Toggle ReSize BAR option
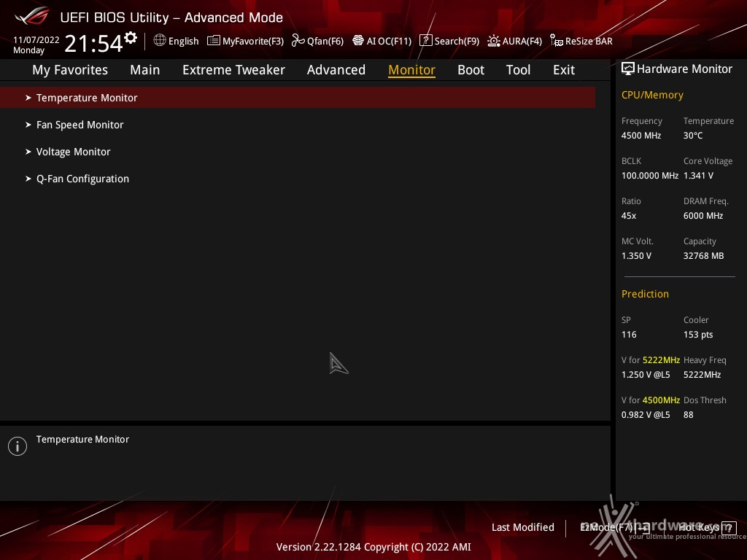 coord(581,41)
